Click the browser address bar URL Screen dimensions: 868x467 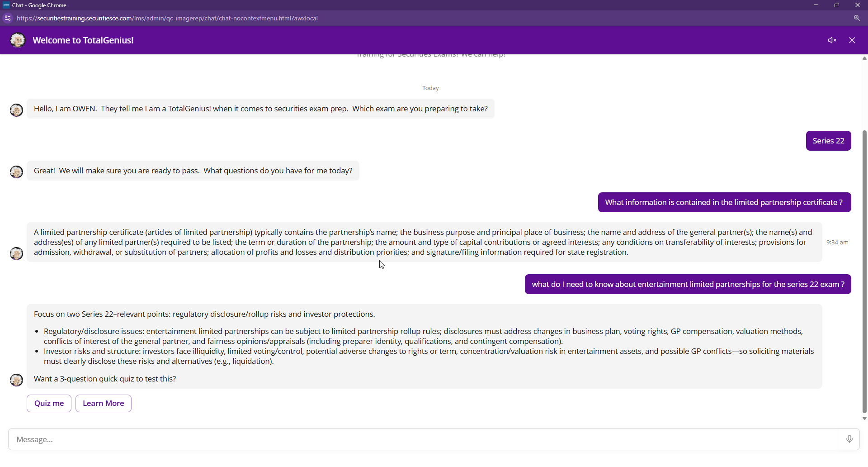pos(167,18)
